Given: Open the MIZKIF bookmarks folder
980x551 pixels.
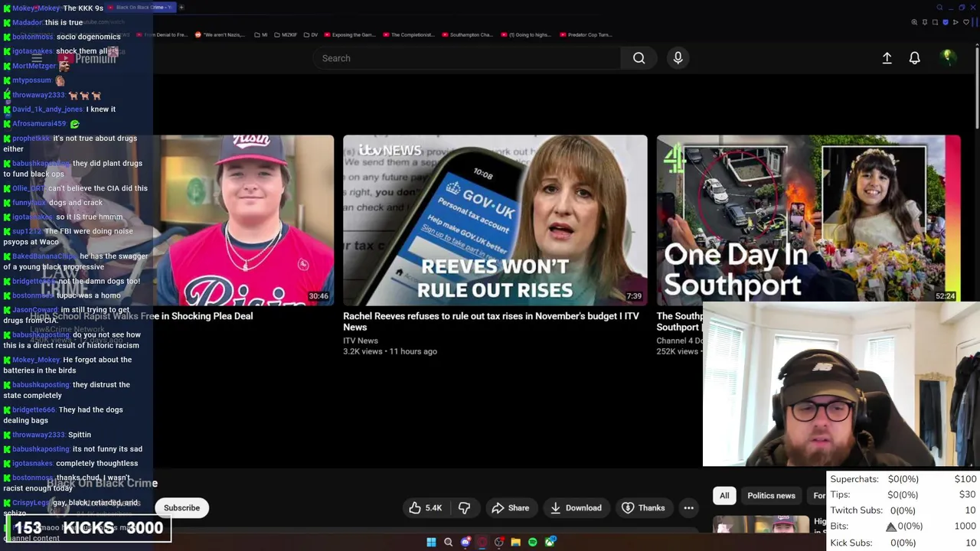Looking at the screenshot, I should click(285, 34).
